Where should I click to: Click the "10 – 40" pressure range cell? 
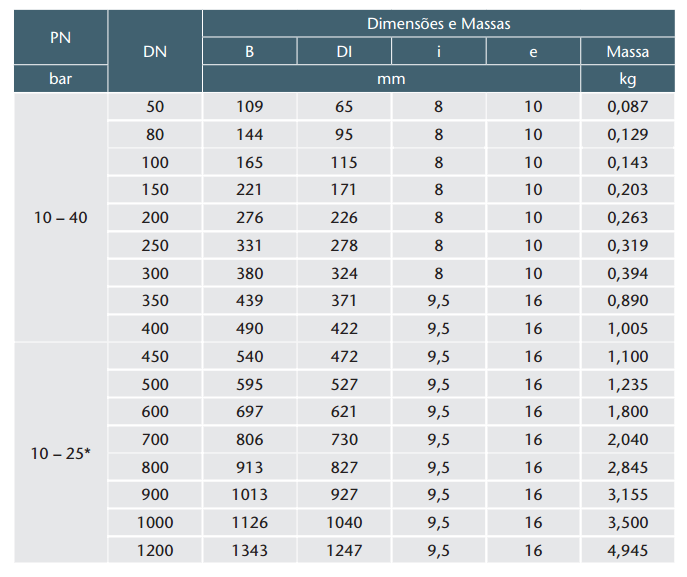60,217
